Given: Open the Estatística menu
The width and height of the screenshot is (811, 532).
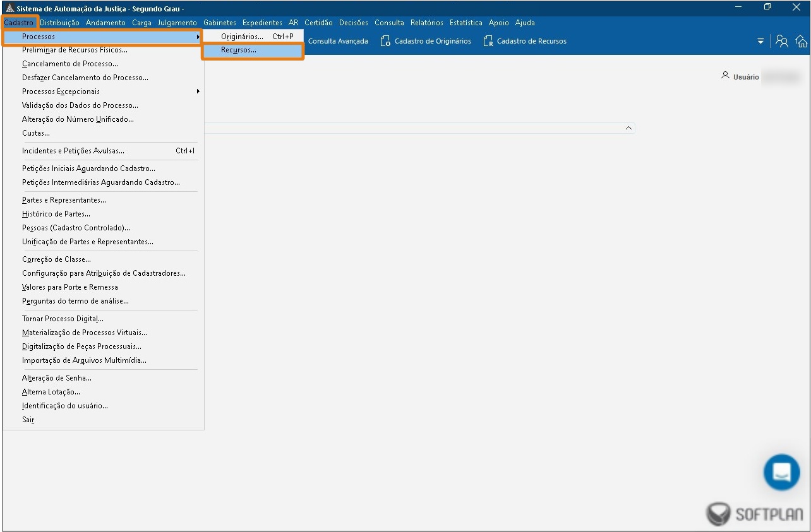Looking at the screenshot, I should pyautogui.click(x=466, y=23).
